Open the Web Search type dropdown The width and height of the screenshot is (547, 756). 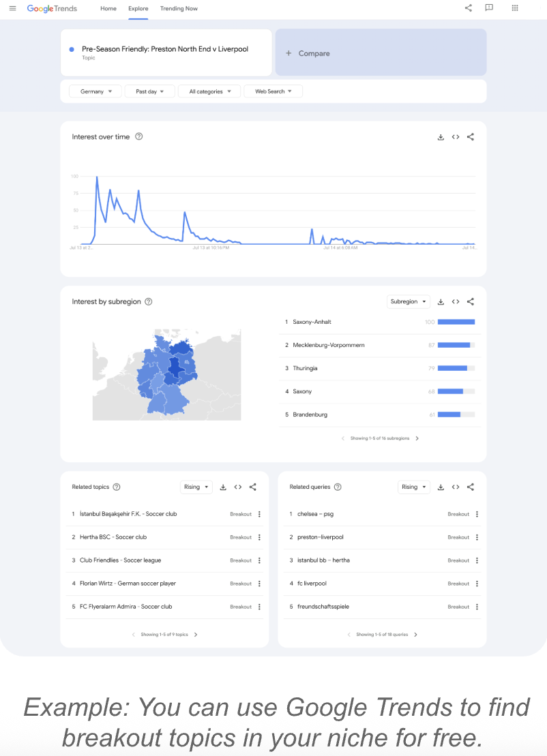(x=273, y=91)
